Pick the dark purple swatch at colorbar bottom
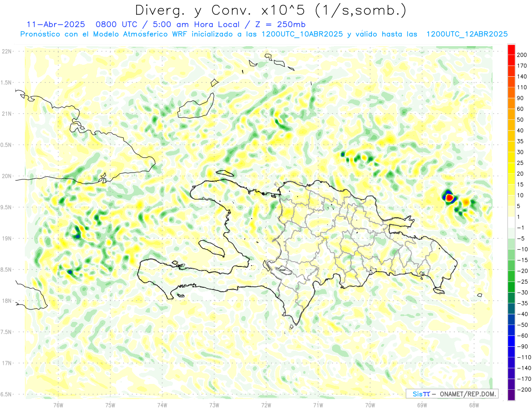The width and height of the screenshot is (532, 411). coord(512,395)
